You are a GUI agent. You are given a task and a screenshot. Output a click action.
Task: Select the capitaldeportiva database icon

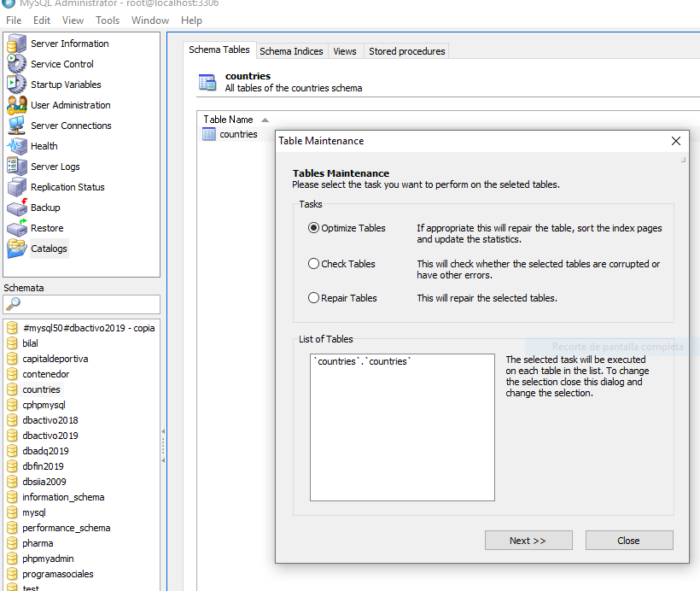pyautogui.click(x=12, y=359)
